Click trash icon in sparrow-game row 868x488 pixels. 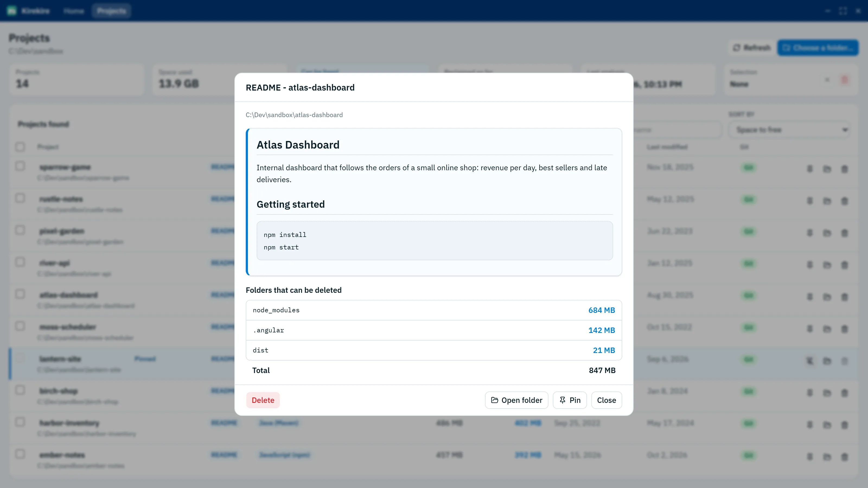[844, 169]
